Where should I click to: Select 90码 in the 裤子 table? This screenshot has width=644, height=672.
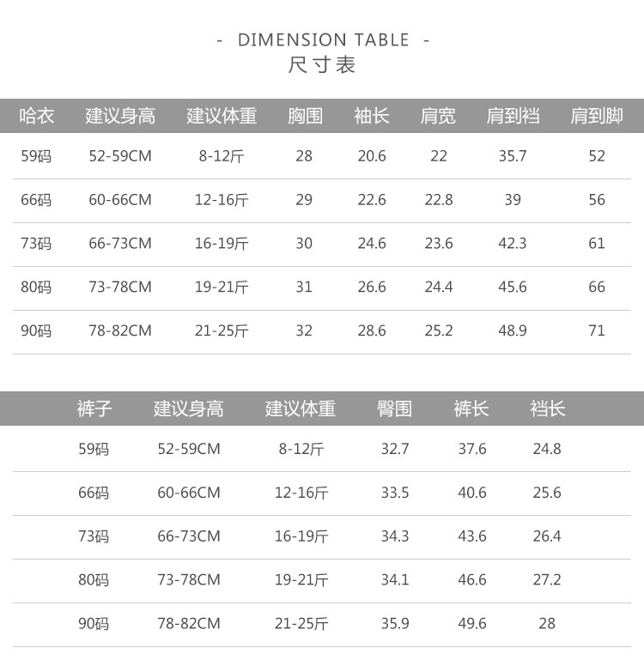94,624
